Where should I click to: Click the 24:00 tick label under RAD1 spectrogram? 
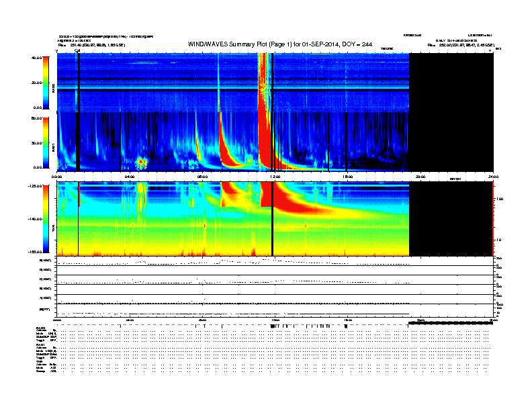point(493,177)
